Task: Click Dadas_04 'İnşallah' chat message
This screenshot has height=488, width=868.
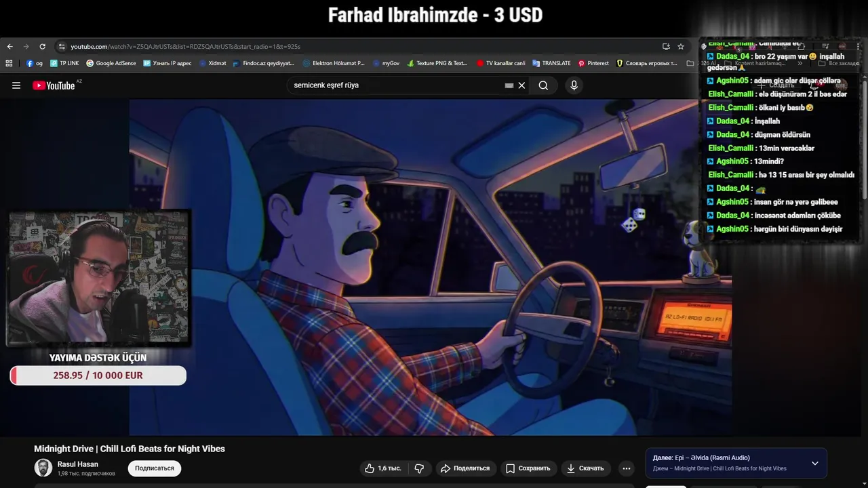Action: [743, 121]
